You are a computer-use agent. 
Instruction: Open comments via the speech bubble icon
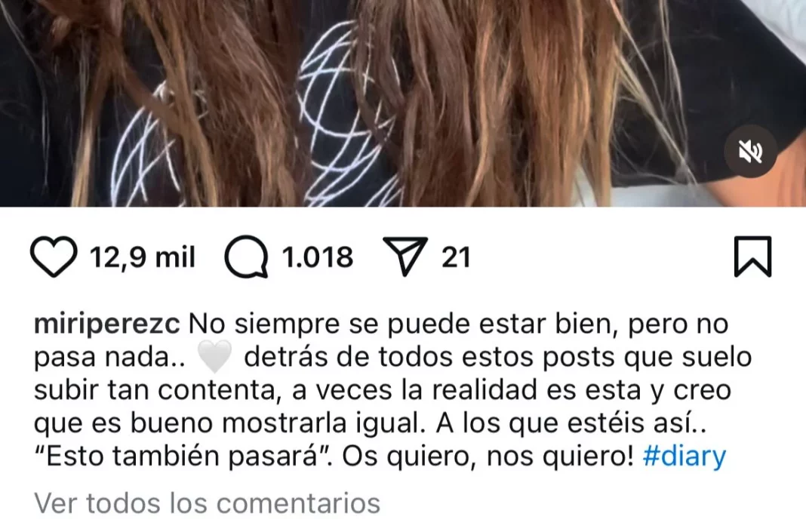(247, 257)
